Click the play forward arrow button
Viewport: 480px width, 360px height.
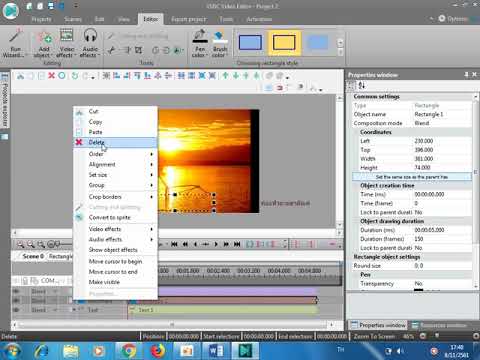click(216, 244)
